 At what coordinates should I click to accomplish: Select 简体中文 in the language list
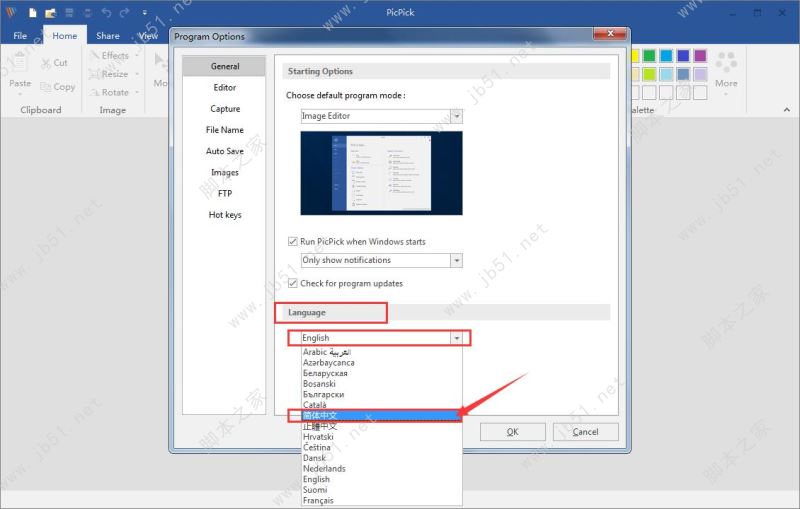click(381, 416)
